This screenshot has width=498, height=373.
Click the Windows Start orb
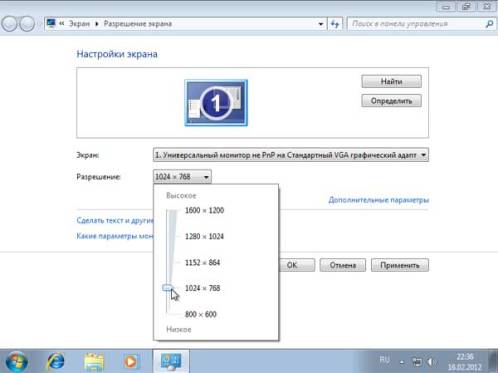[16, 362]
